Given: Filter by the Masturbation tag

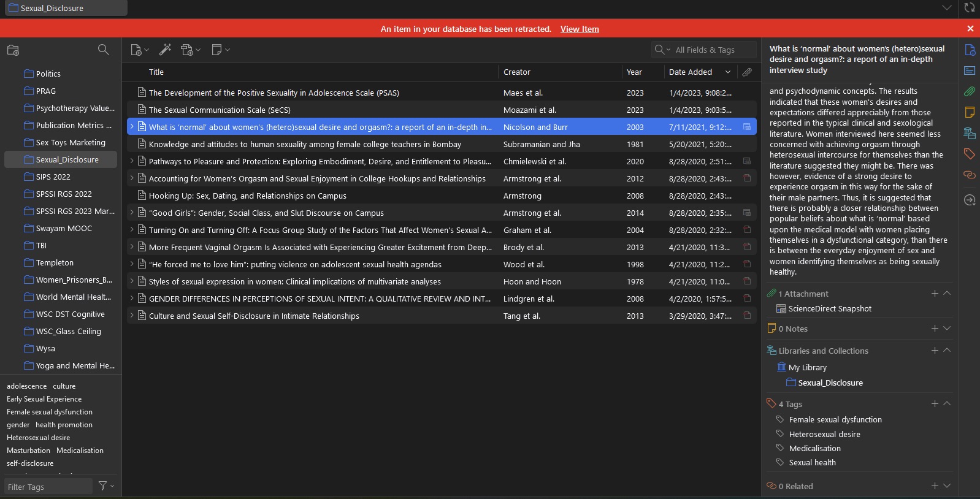Looking at the screenshot, I should coord(28,451).
